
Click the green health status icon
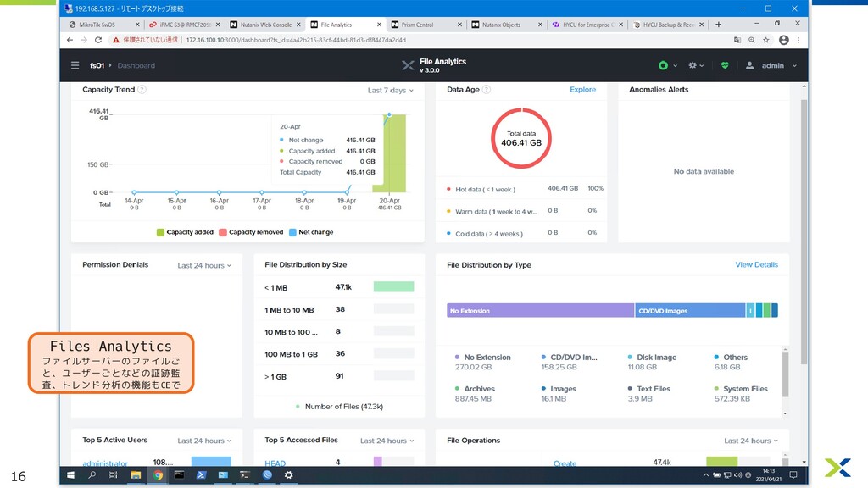point(663,65)
